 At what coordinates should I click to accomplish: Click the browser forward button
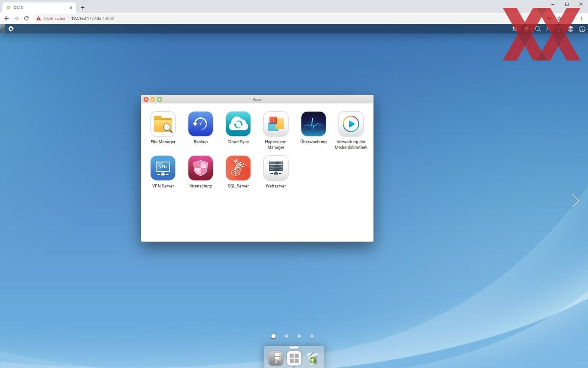pos(16,19)
